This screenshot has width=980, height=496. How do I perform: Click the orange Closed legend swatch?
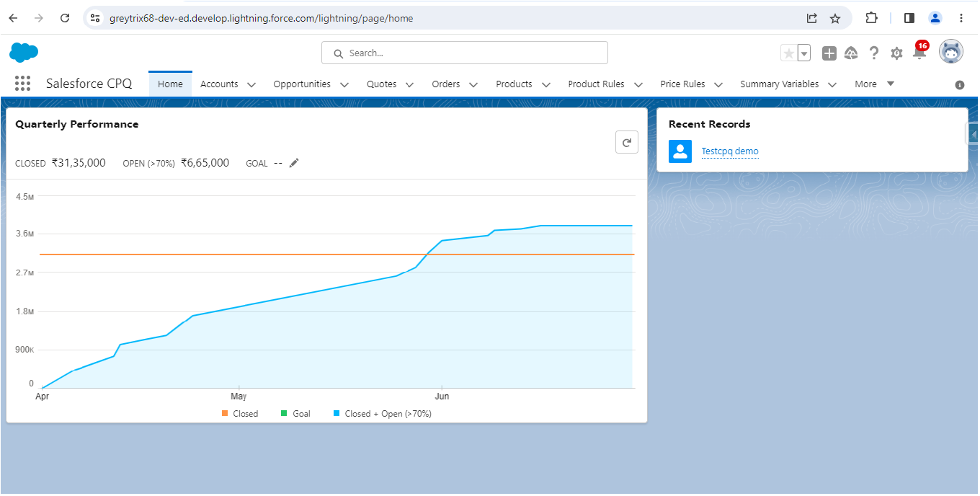pyautogui.click(x=225, y=413)
